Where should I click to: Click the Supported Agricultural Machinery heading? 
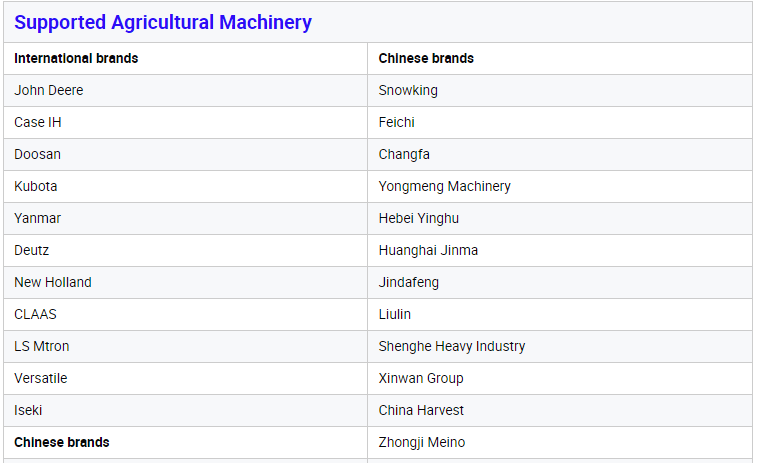point(163,23)
